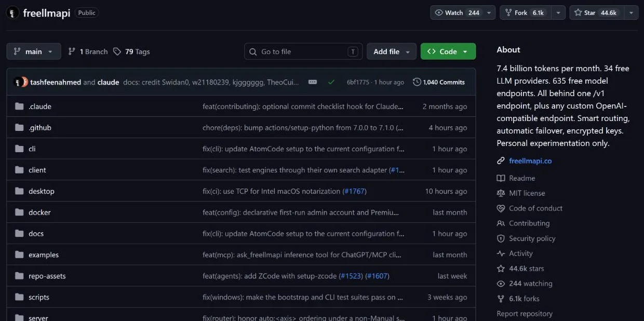Open pull request #1767 link

coord(355,191)
